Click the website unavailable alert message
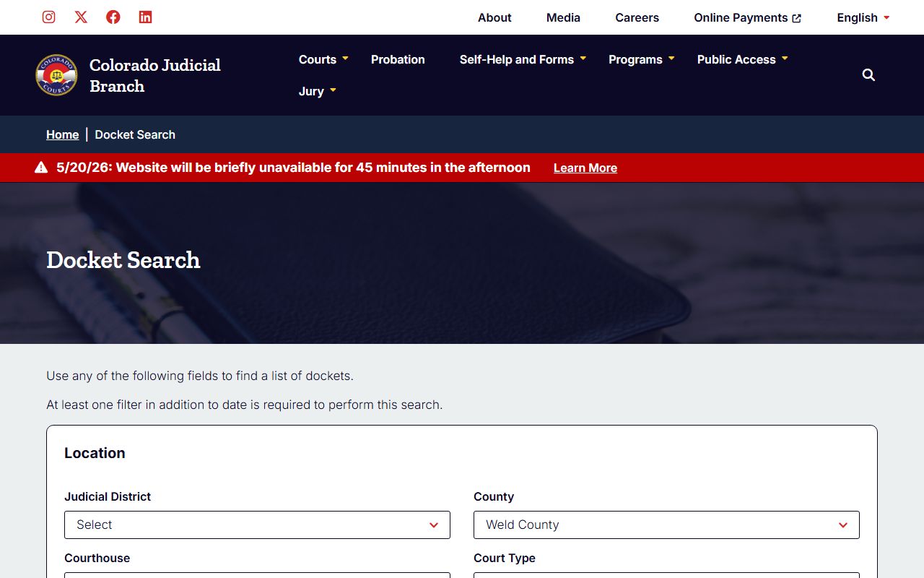924x578 pixels. click(293, 168)
